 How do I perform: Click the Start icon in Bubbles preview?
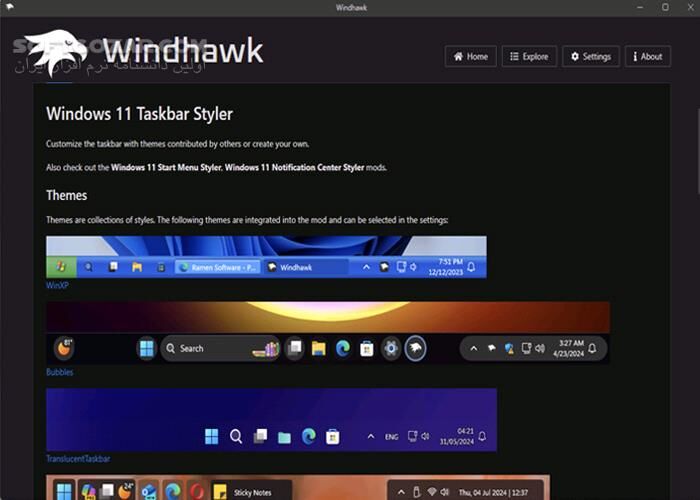tap(146, 348)
